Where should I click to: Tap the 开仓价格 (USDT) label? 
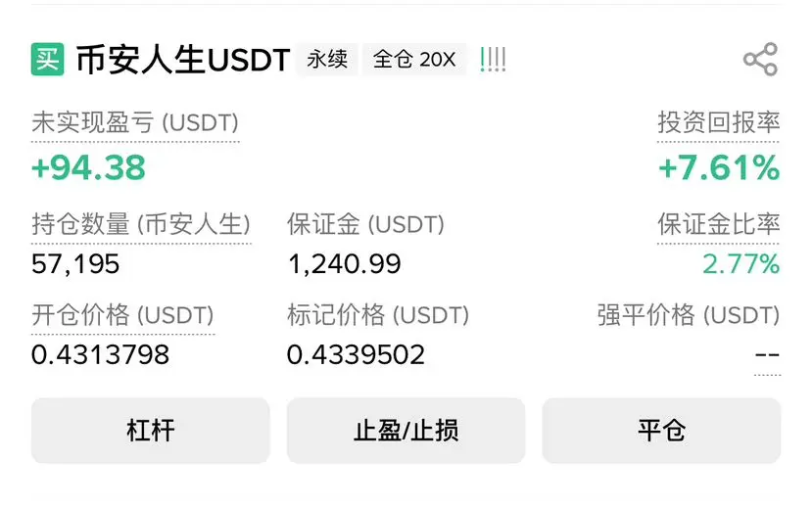pos(122,315)
